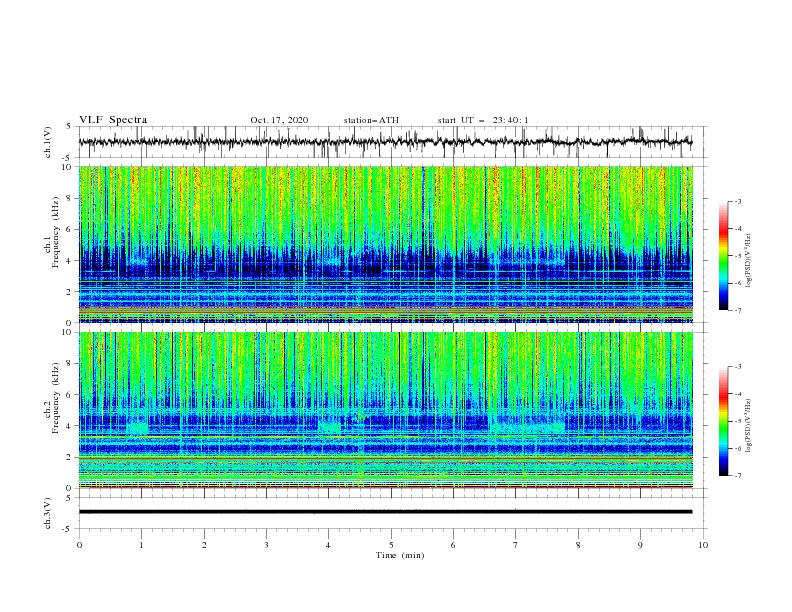Click the time axis tick label '0'
The width and height of the screenshot is (792, 612).
(79, 545)
